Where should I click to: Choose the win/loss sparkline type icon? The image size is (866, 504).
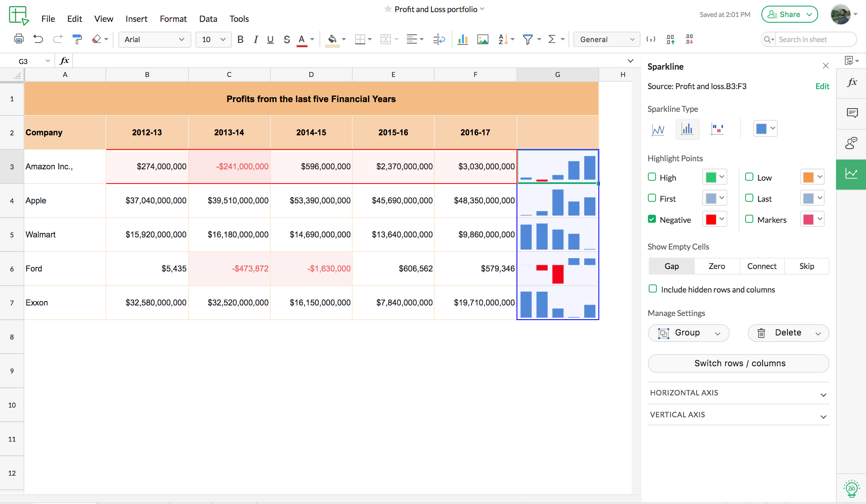pos(717,129)
